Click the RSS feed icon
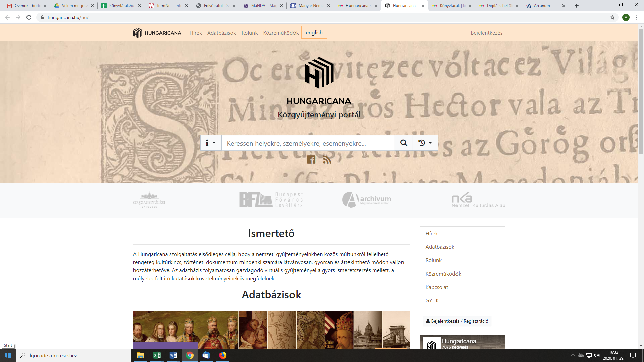This screenshot has height=362, width=644. (327, 160)
